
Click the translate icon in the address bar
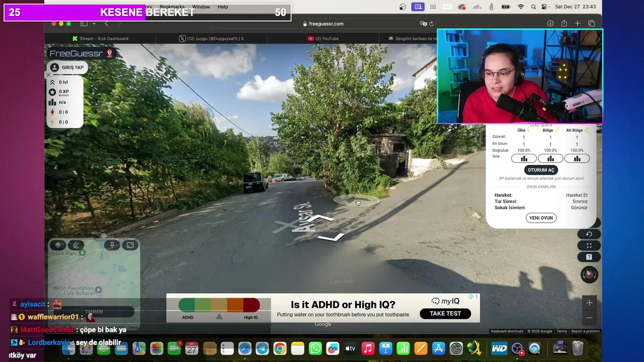(423, 24)
